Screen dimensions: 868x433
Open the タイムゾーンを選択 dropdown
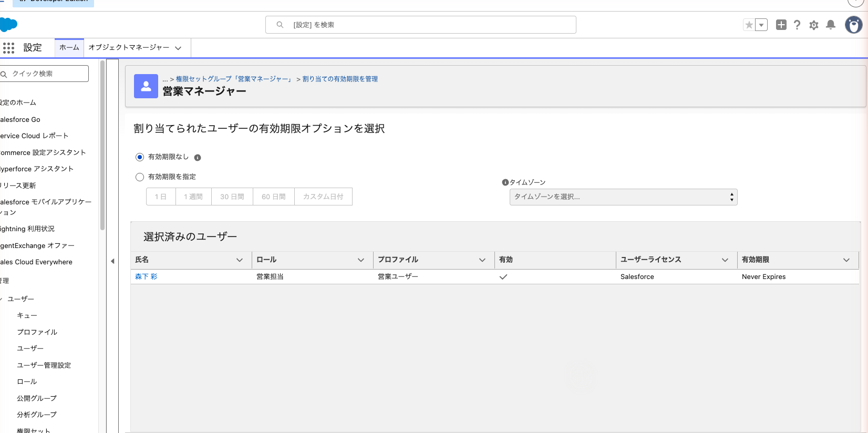623,197
